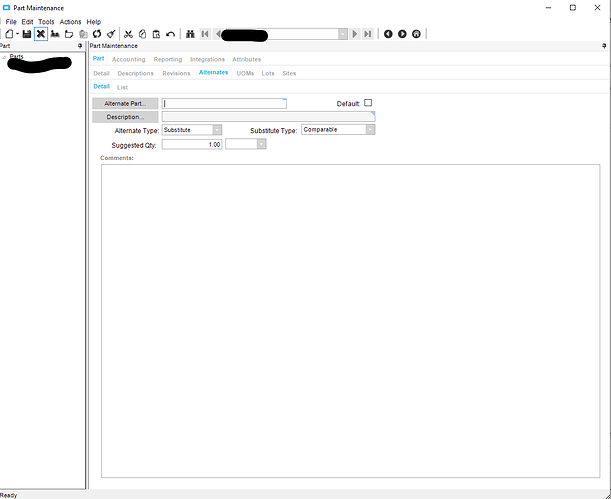This screenshot has height=499, width=611.
Task: Clear the form with the broom icon
Action: (x=111, y=34)
